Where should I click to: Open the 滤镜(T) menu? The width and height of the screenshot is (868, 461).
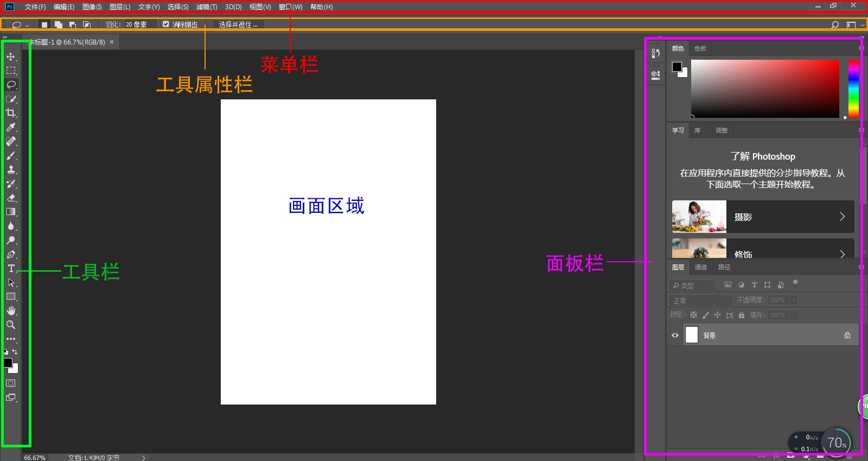click(x=207, y=7)
